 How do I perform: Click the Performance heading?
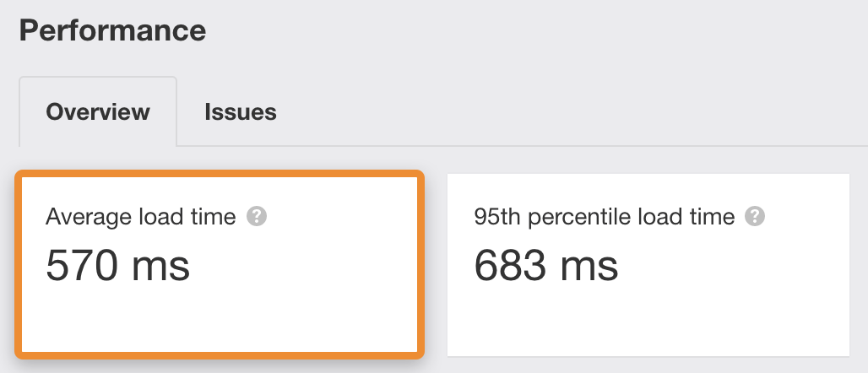(112, 30)
